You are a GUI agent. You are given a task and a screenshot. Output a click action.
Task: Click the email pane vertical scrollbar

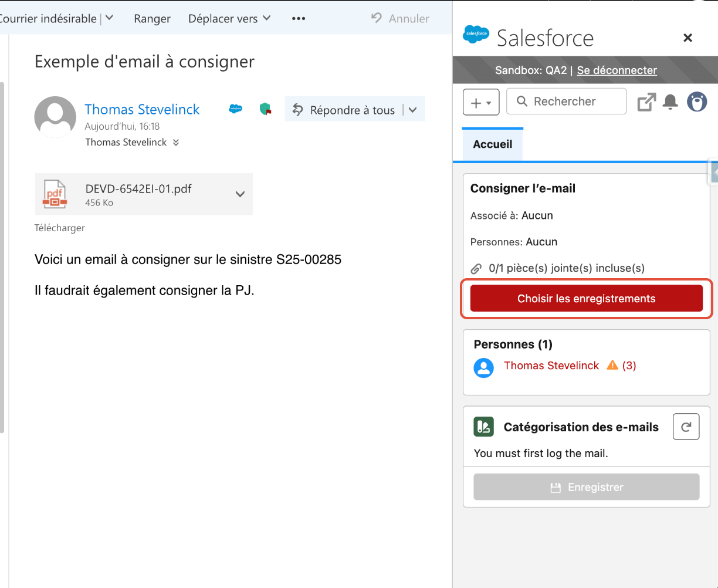click(x=2, y=258)
